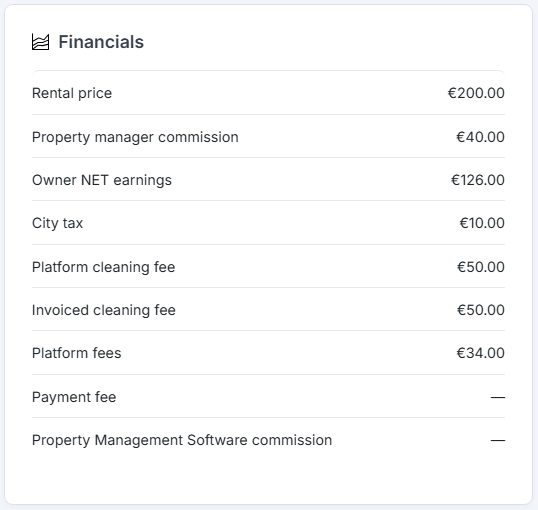Select the Rental price label
Viewport: 538px width, 510px height.
click(x=72, y=93)
